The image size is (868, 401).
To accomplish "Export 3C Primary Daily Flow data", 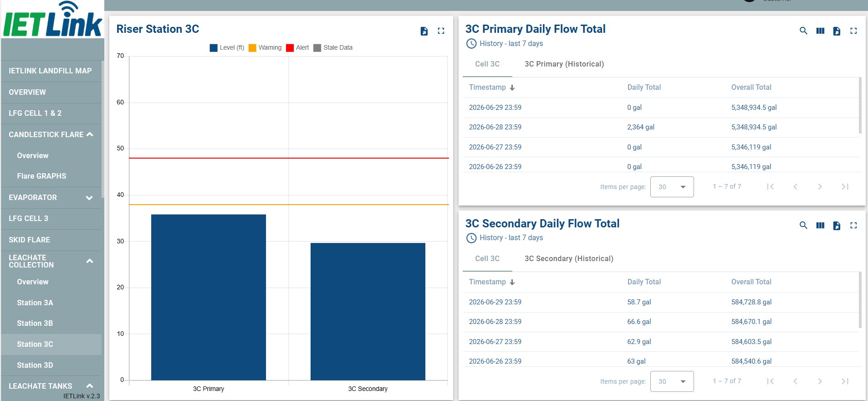I will (x=837, y=31).
